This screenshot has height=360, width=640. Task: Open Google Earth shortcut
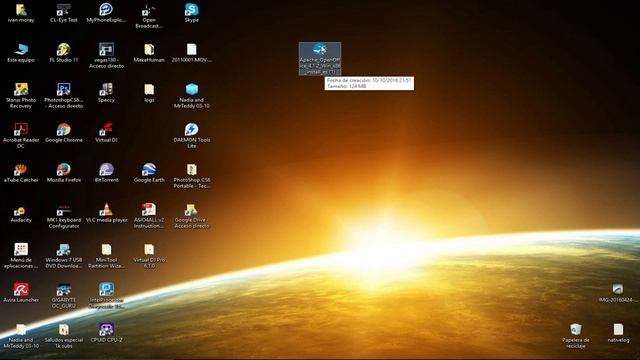149,170
